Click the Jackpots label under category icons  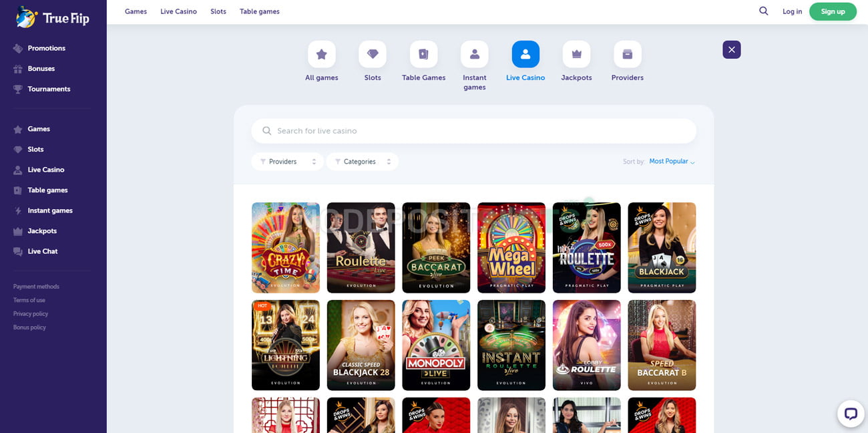click(577, 78)
